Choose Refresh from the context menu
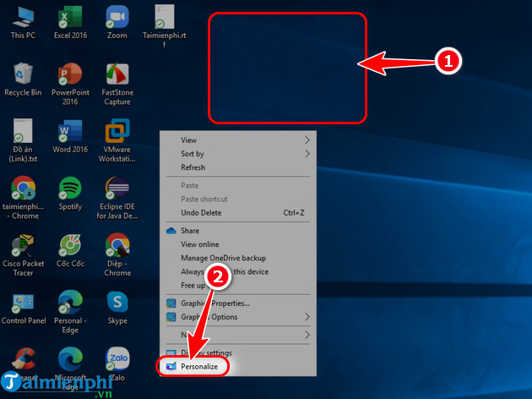The width and height of the screenshot is (532, 399). [193, 167]
